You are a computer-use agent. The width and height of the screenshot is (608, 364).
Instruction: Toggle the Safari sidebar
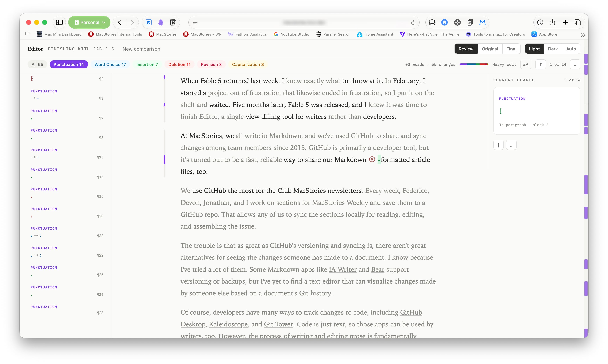coord(59,22)
